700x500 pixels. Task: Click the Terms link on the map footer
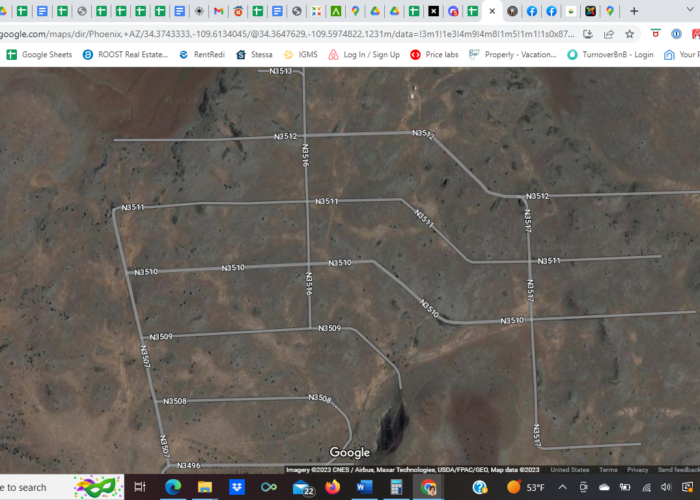(x=608, y=470)
